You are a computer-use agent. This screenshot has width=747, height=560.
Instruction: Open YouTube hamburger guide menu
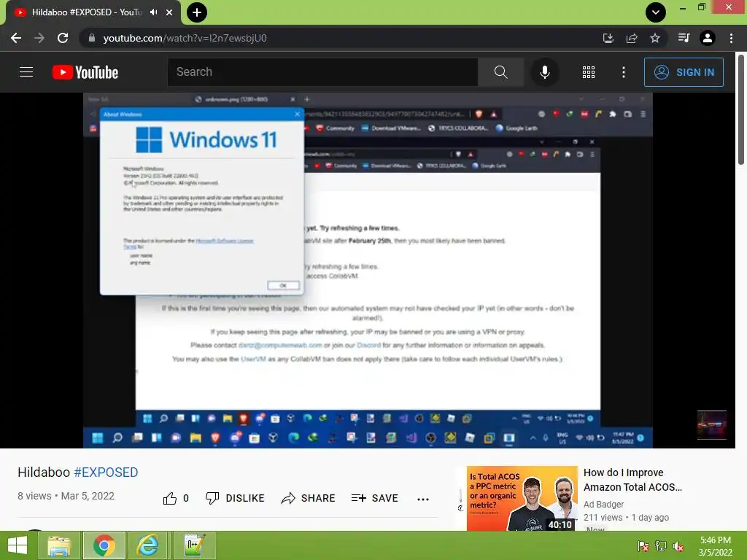pos(26,72)
